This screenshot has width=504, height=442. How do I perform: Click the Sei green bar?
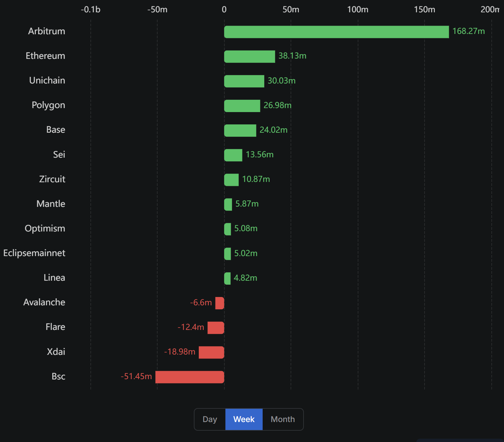[x=233, y=155]
